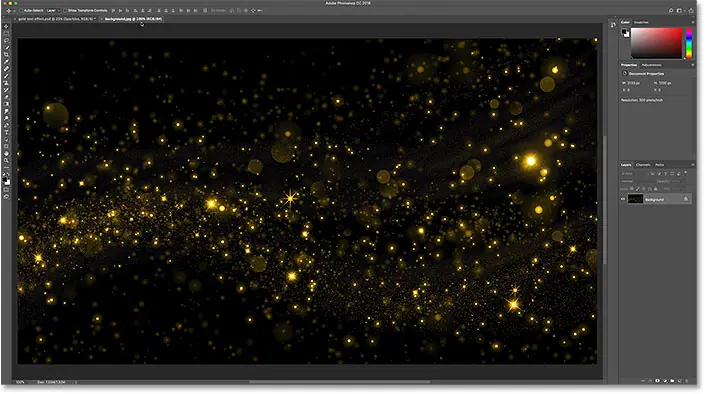Open the Edit Toolbar three-dots button
705x394 pixels.
click(x=6, y=167)
